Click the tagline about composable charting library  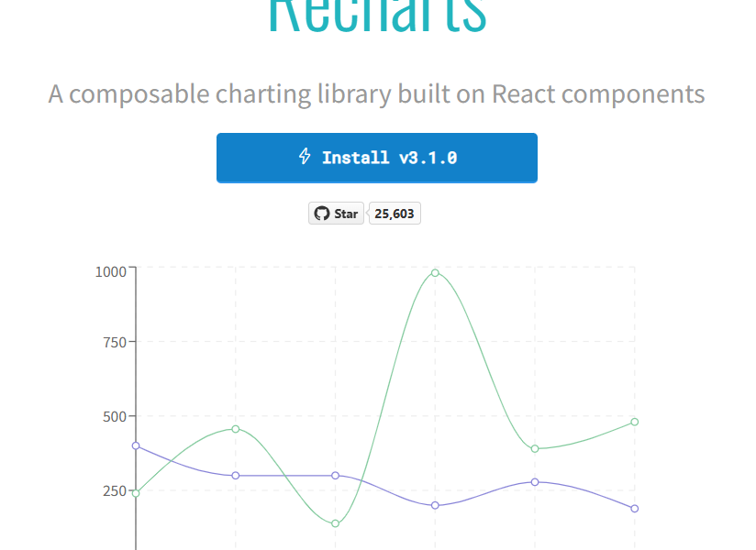pyautogui.click(x=376, y=94)
